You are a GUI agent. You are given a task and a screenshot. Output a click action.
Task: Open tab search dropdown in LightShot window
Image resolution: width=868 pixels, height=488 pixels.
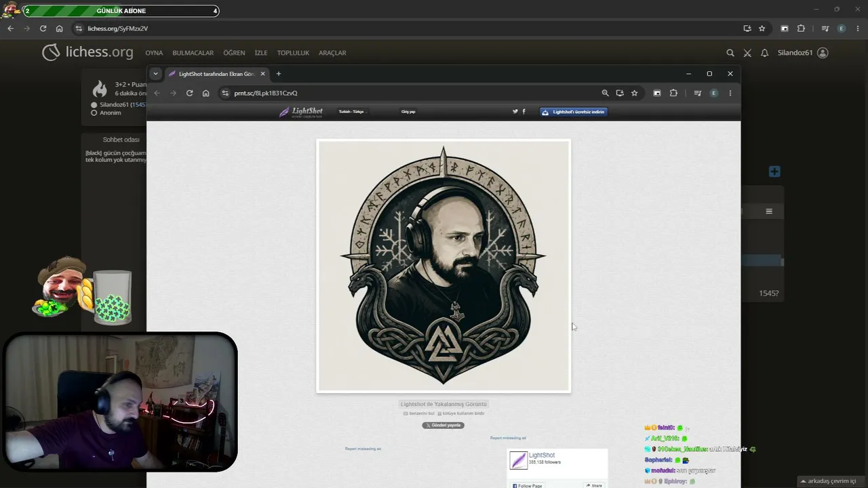pyautogui.click(x=155, y=74)
